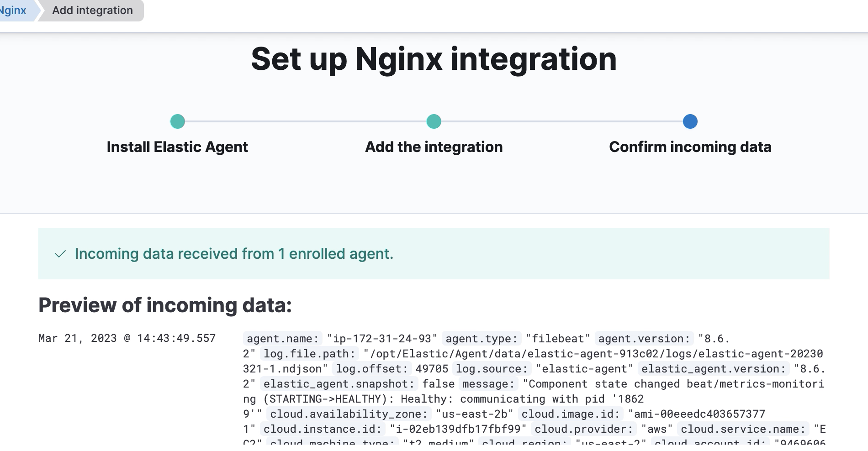Click the agent.name field badge
The height and width of the screenshot is (451, 868).
(x=283, y=339)
